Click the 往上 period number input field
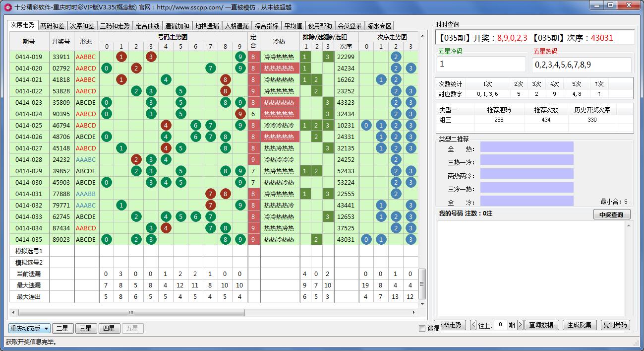The width and height of the screenshot is (644, 351). point(500,325)
